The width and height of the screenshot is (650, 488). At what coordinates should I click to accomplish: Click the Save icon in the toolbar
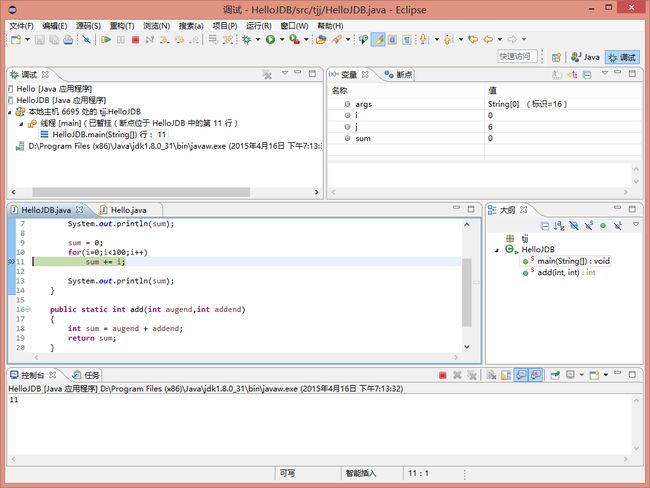[39, 40]
